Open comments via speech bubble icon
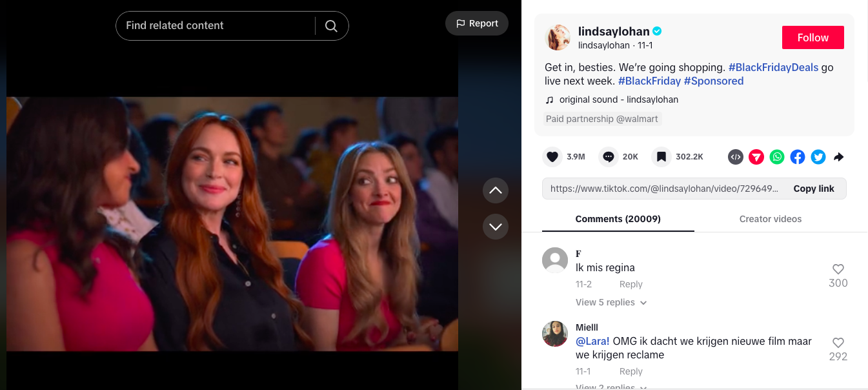Image resolution: width=868 pixels, height=390 pixels. [608, 156]
